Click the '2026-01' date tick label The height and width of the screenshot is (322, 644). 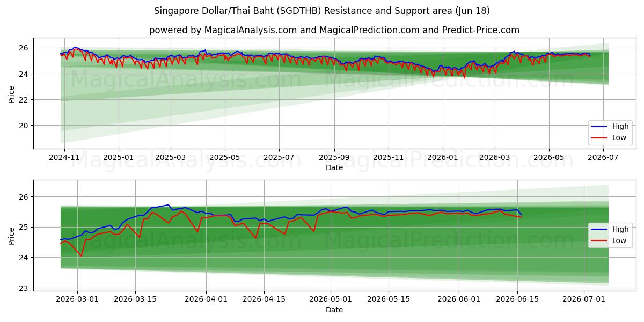(x=442, y=158)
